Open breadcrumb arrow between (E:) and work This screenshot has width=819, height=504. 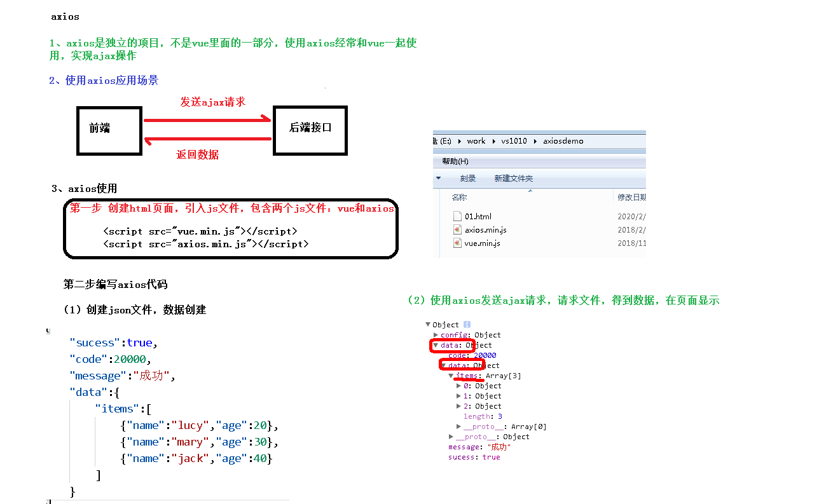[x=460, y=141]
